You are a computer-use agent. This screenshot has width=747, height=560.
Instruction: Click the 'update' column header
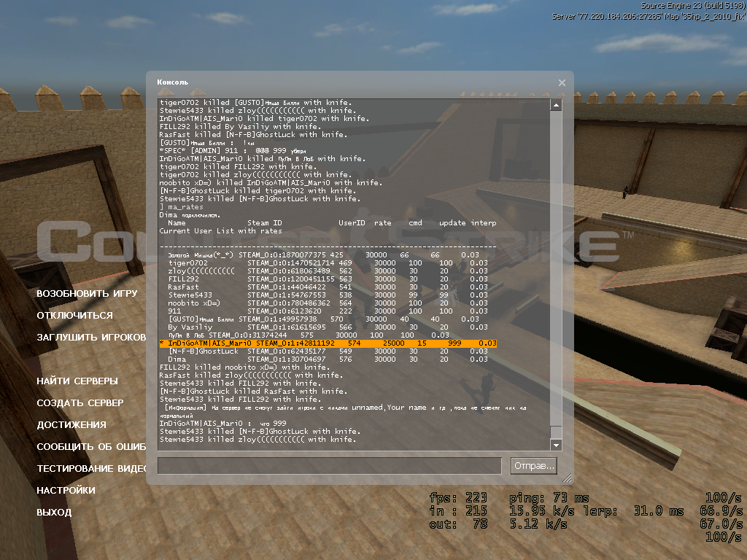(x=452, y=223)
